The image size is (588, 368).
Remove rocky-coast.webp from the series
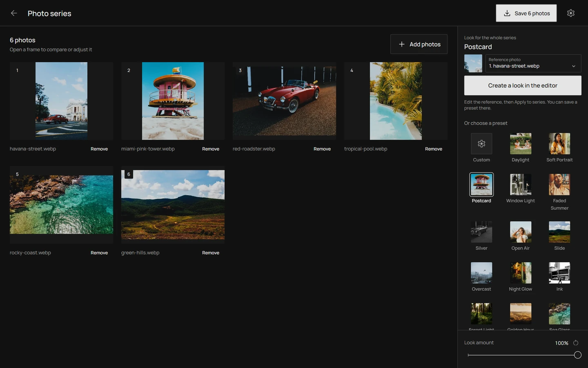pyautogui.click(x=99, y=253)
